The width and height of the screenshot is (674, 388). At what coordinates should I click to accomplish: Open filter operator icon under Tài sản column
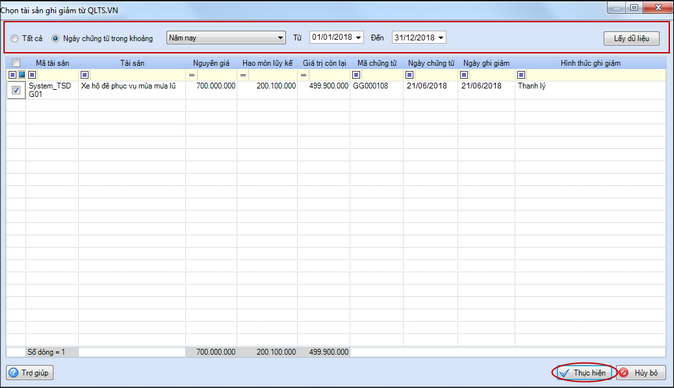(85, 75)
